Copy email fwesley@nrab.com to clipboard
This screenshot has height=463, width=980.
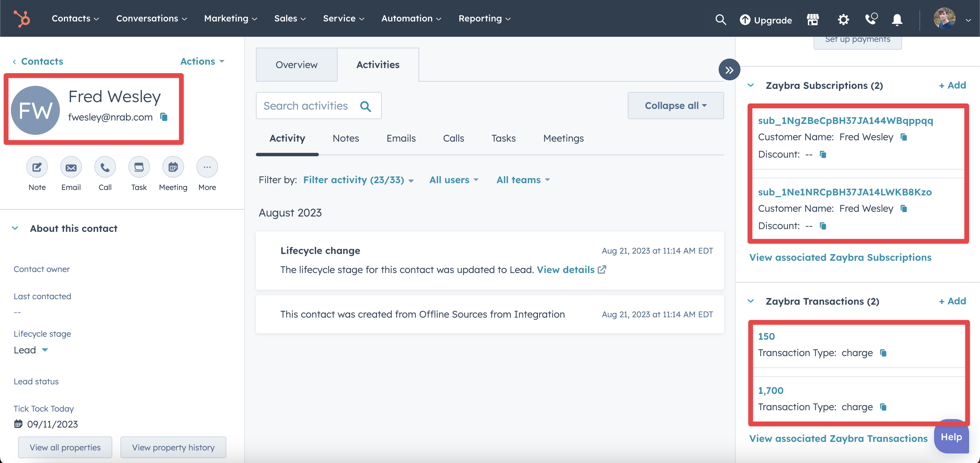164,117
